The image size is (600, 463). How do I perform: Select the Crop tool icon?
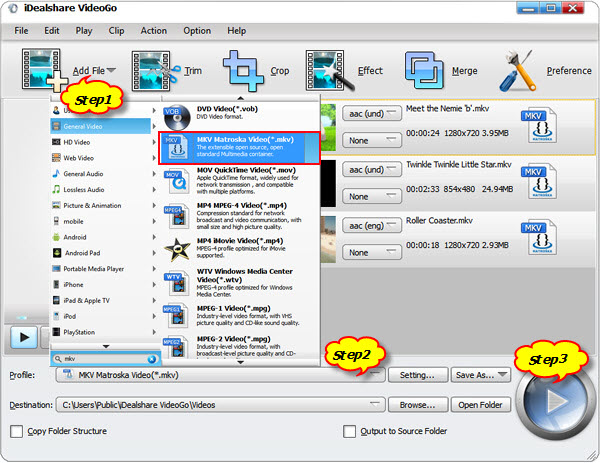coord(243,71)
